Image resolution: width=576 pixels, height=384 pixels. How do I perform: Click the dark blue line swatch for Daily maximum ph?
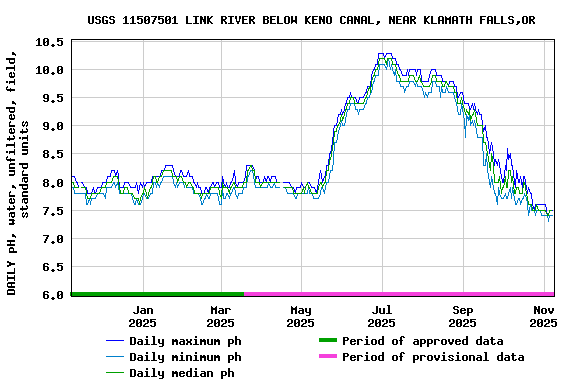click(x=115, y=341)
